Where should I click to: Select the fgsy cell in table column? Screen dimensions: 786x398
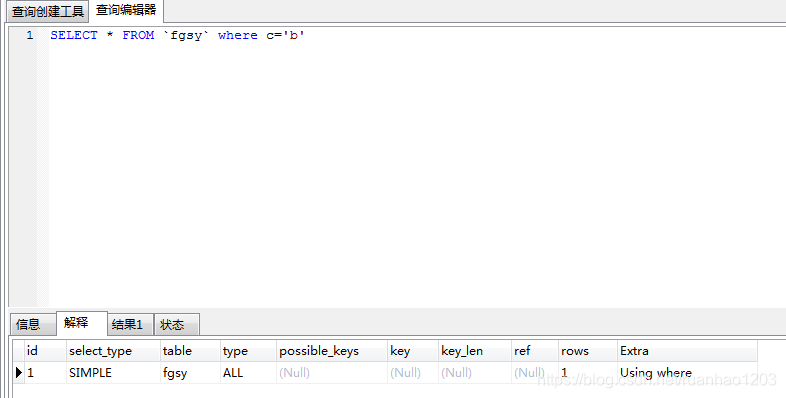coord(190,372)
